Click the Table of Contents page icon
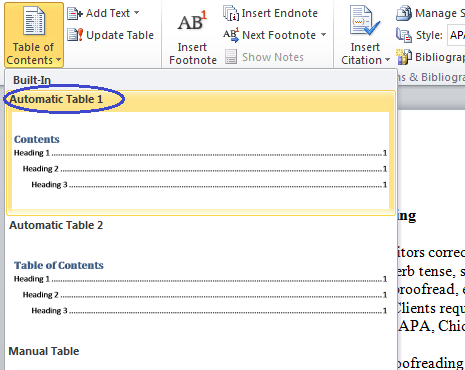The height and width of the screenshot is (370, 465). click(34, 21)
